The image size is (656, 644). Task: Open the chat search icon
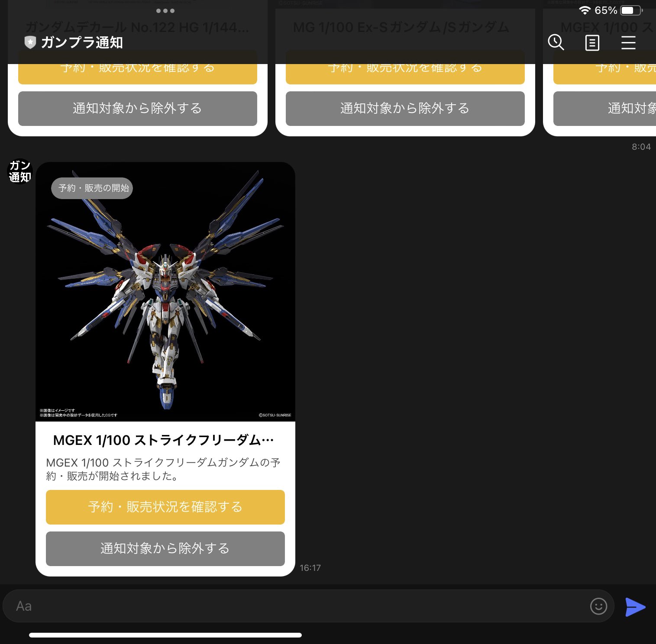click(x=556, y=42)
